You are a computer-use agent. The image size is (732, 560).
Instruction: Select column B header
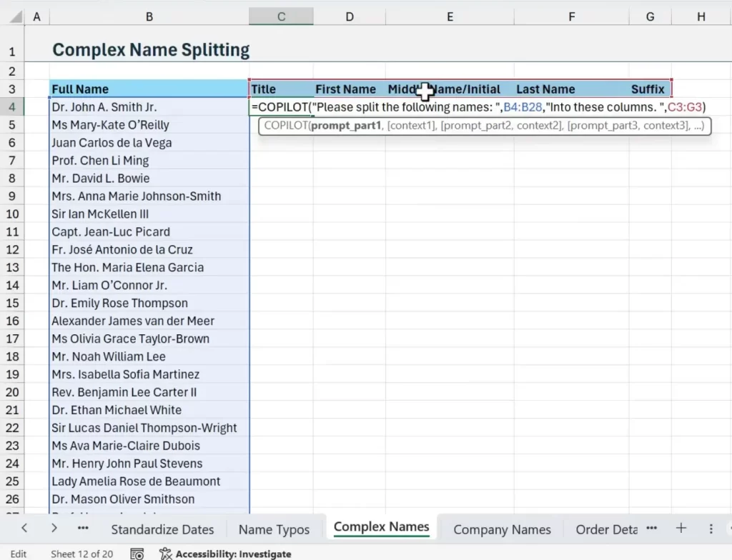click(149, 16)
